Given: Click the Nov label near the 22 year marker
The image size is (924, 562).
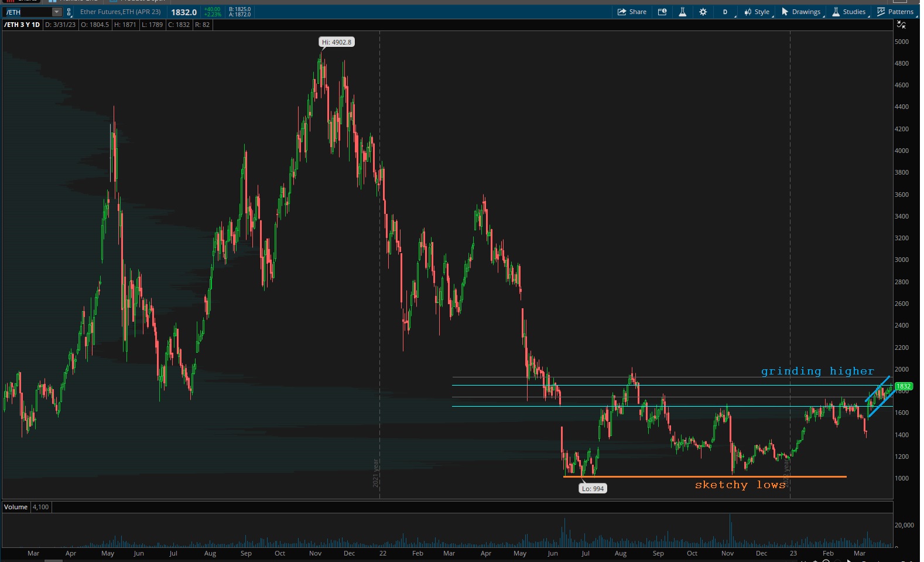Looking at the screenshot, I should tap(315, 553).
